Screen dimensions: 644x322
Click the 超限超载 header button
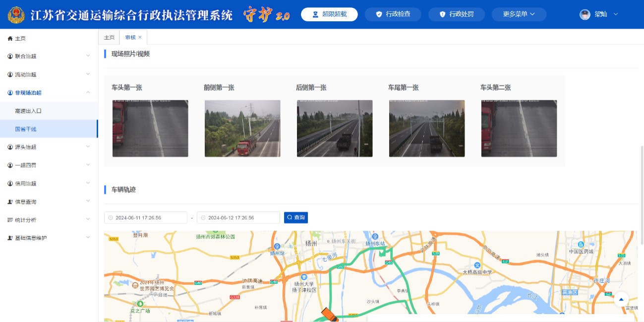[330, 14]
